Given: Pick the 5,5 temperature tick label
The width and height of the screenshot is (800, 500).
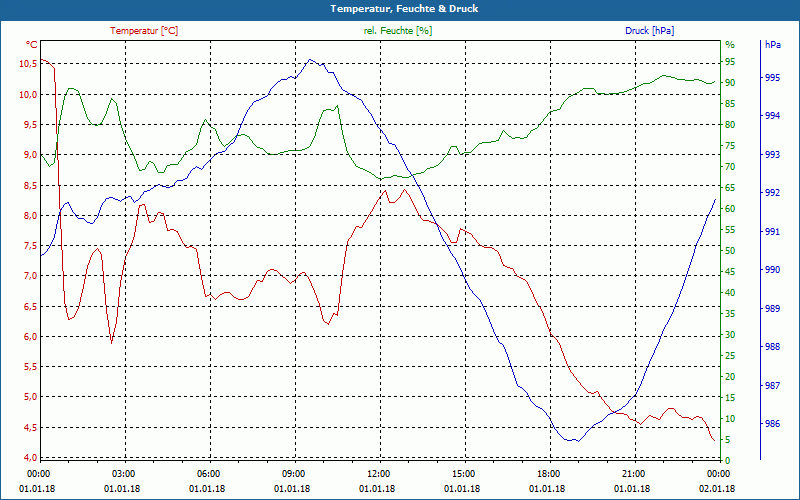Looking at the screenshot, I should click(30, 366).
